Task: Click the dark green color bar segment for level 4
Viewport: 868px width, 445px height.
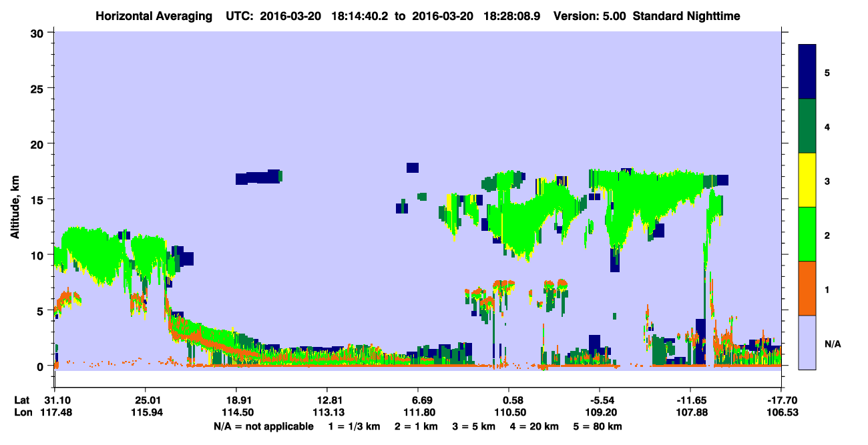Action: 807,126
